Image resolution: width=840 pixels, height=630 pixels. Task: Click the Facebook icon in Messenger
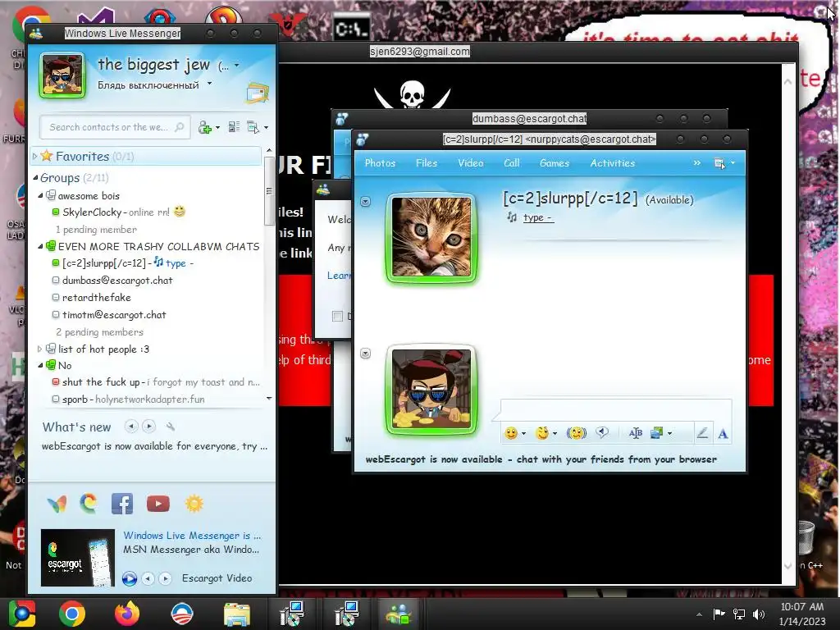pyautogui.click(x=122, y=504)
